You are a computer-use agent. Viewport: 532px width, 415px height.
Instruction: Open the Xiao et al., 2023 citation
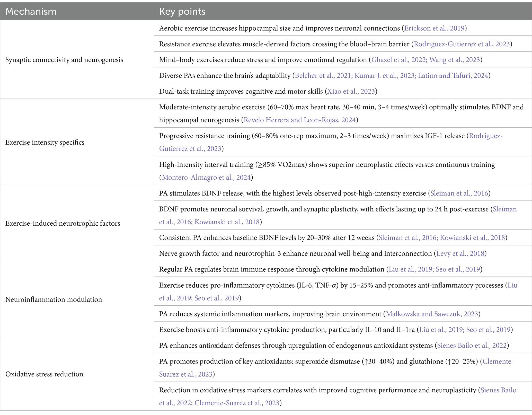coord(351,91)
